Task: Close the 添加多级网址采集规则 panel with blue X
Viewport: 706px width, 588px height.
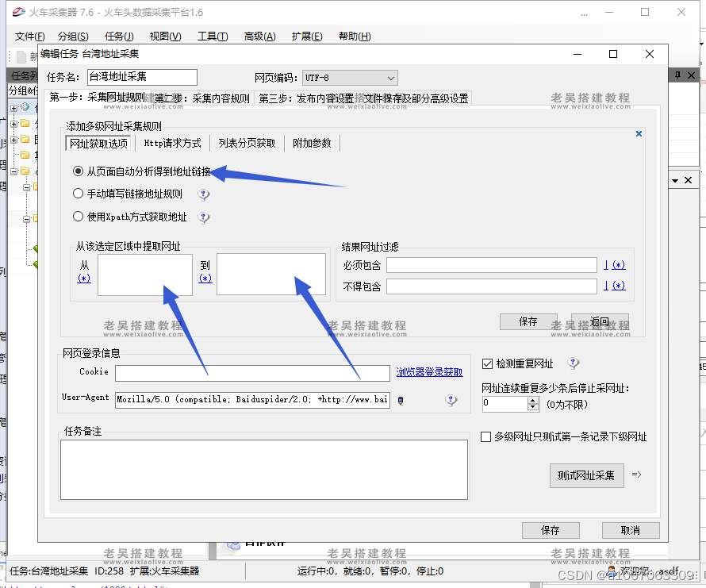Action: (639, 134)
